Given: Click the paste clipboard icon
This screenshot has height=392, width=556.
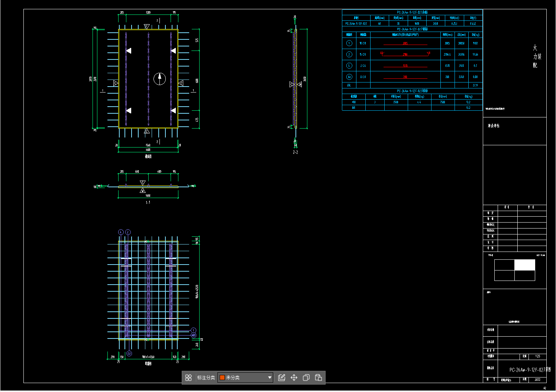Looking at the screenshot, I should (319, 378).
